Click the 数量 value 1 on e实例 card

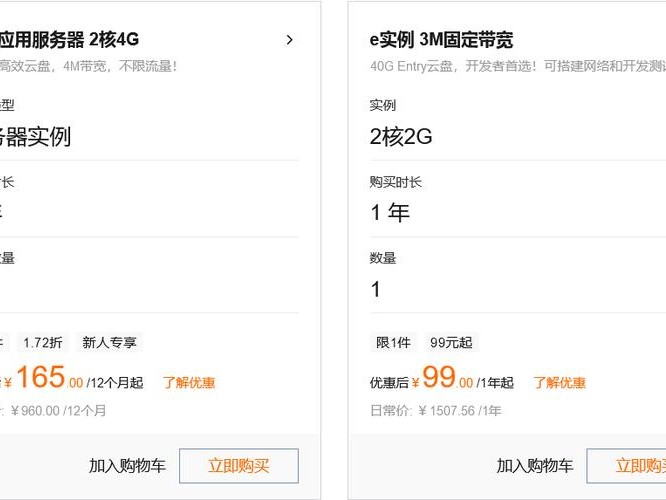pyautogui.click(x=375, y=289)
